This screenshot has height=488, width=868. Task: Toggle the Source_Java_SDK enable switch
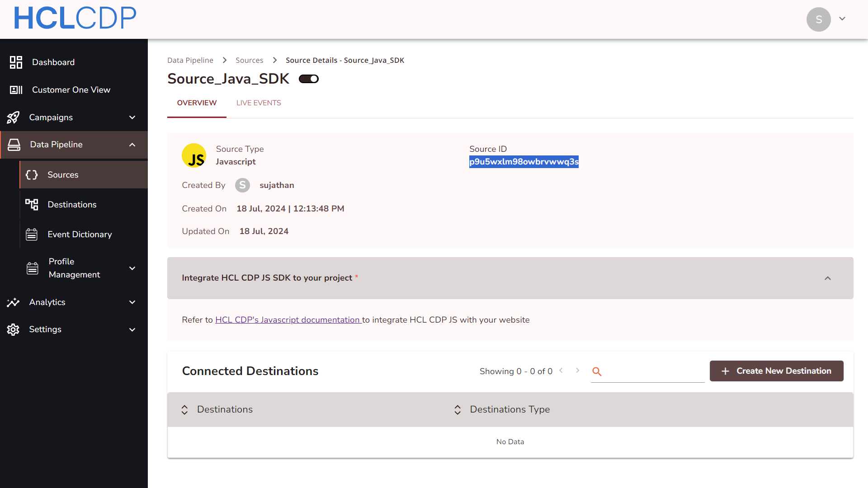click(309, 79)
